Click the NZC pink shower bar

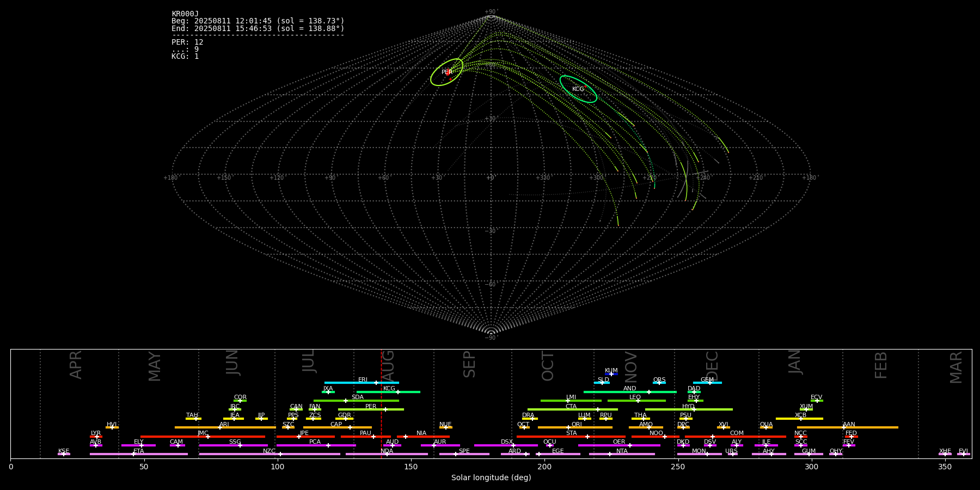tap(269, 454)
